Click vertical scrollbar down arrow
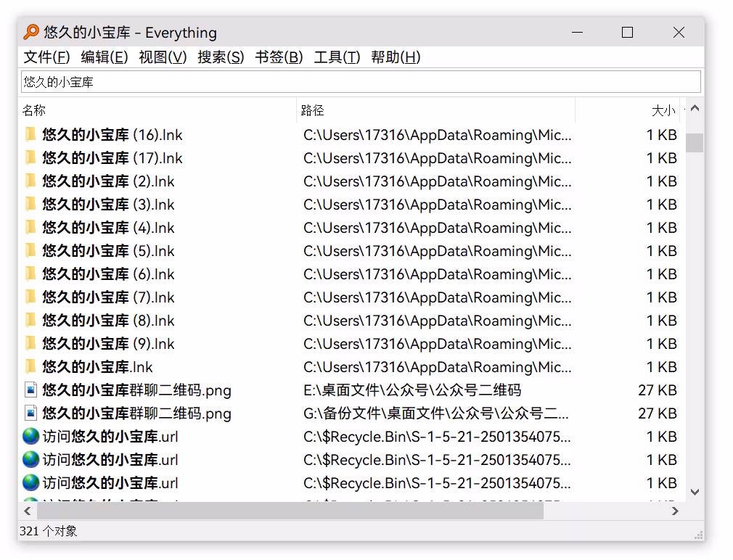This screenshot has height=560, width=733. click(x=695, y=492)
